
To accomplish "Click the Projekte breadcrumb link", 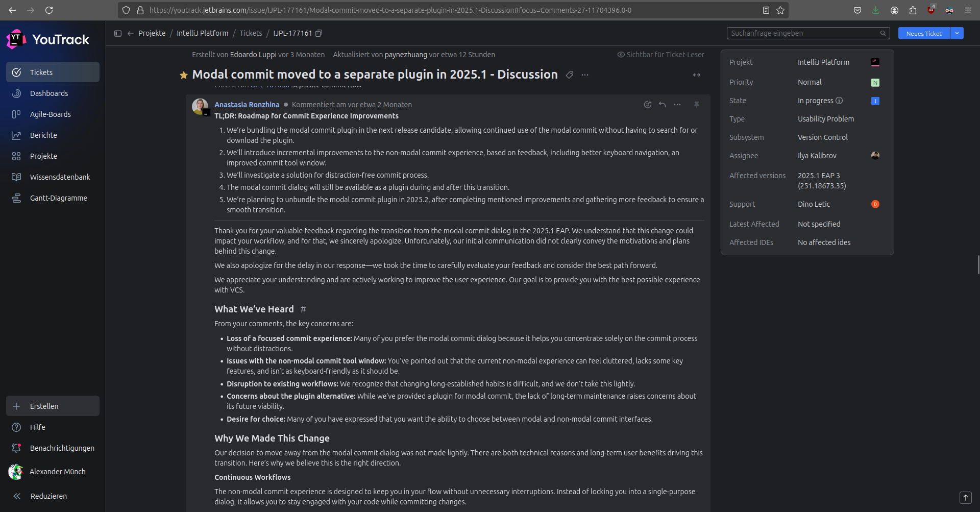I will (x=152, y=33).
